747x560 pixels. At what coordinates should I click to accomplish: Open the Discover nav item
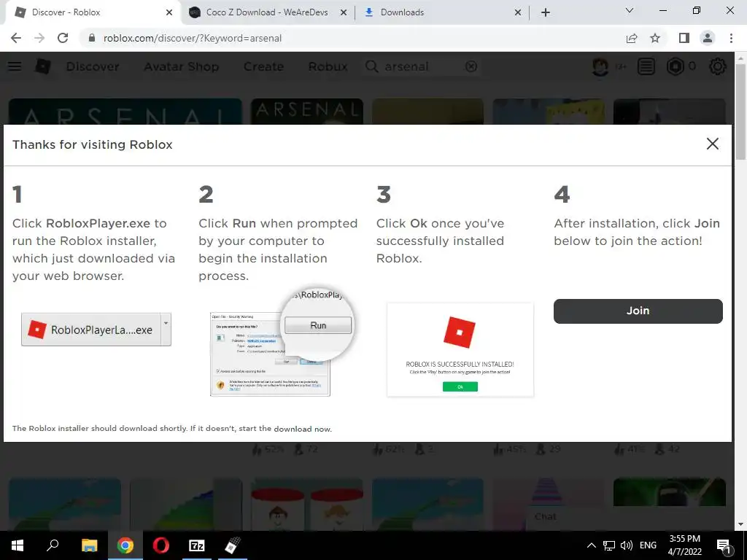93,66
